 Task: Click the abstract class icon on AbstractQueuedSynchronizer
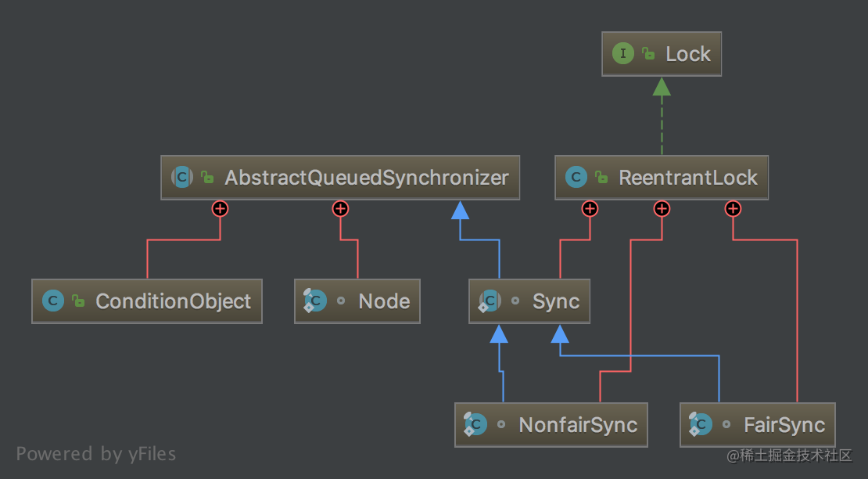click(x=181, y=177)
